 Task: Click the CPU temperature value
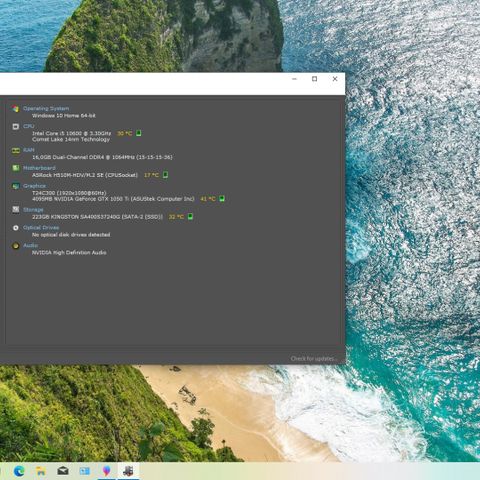click(x=125, y=133)
